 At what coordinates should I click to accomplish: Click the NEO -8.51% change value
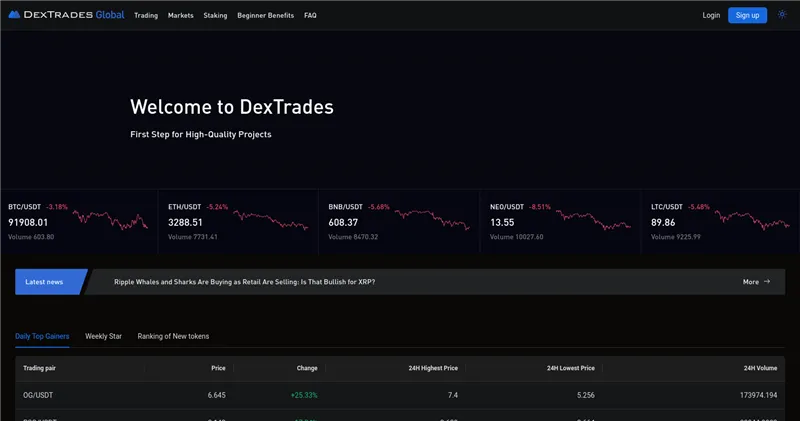point(540,207)
